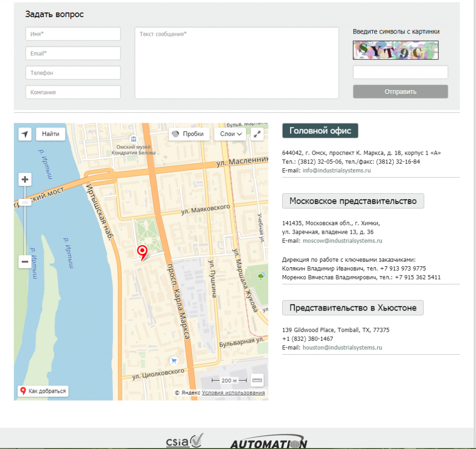
Task: Expand the map to fullscreen
Action: click(257, 134)
